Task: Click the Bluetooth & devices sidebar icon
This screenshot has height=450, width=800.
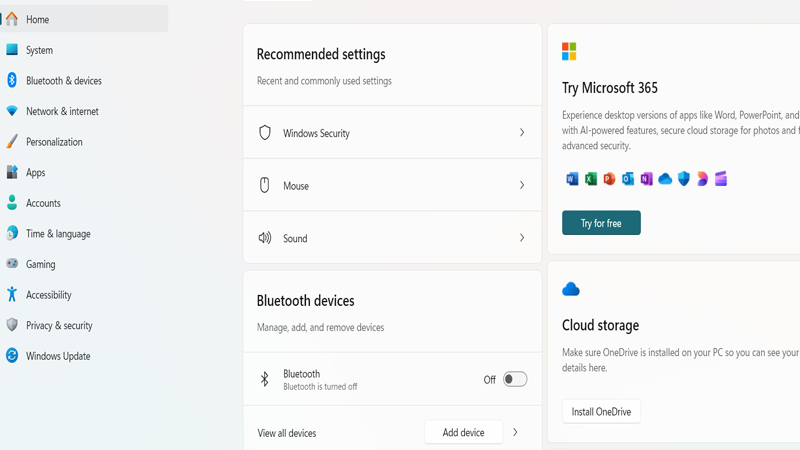Action: pos(12,80)
